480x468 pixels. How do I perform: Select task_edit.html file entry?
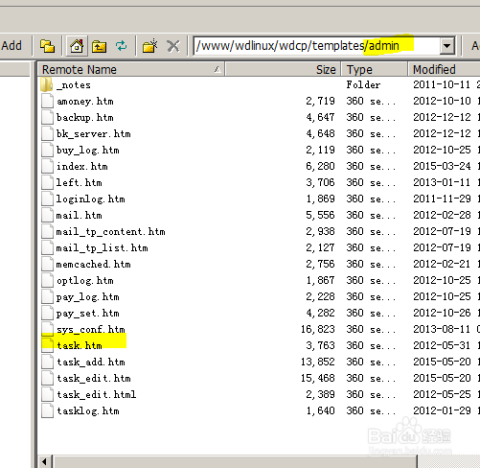tap(96, 394)
